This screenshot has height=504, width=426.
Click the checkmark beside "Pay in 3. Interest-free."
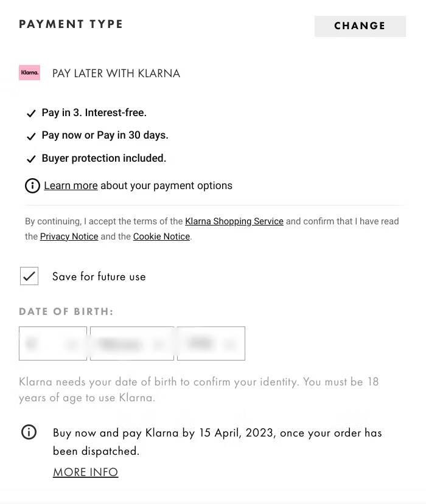click(x=31, y=113)
